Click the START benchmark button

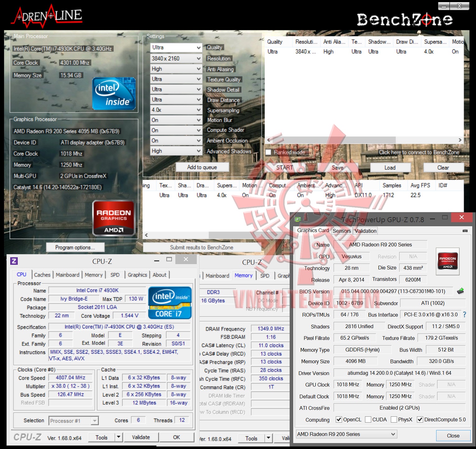(284, 167)
